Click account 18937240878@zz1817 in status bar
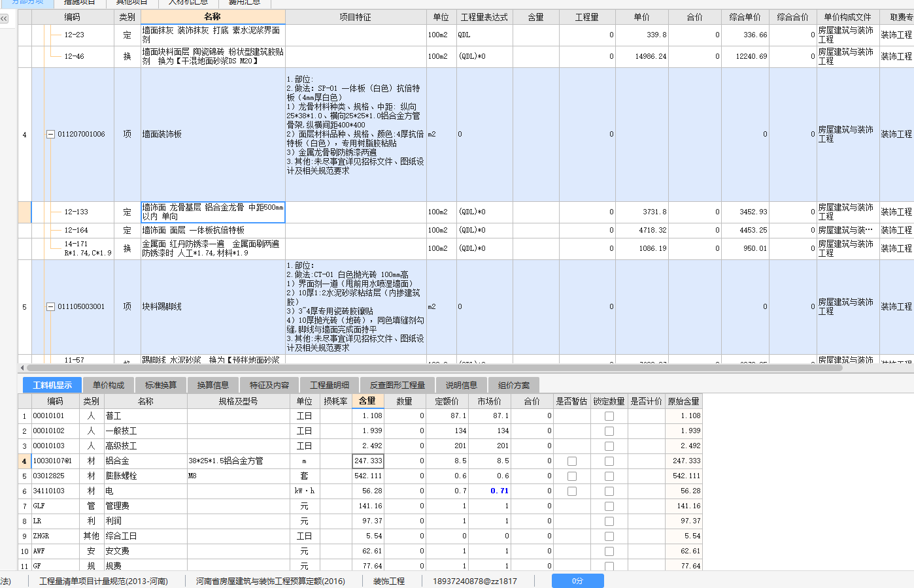Image resolution: width=914 pixels, height=588 pixels. [x=475, y=581]
